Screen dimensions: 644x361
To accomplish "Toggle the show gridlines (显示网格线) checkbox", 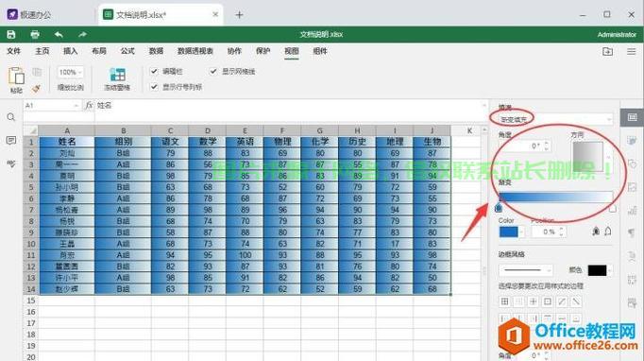I will (213, 71).
